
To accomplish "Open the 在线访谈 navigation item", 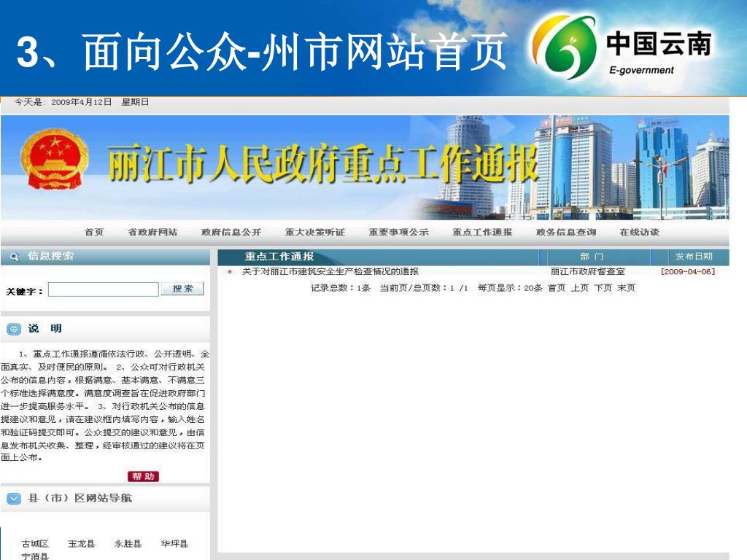I will click(x=639, y=233).
